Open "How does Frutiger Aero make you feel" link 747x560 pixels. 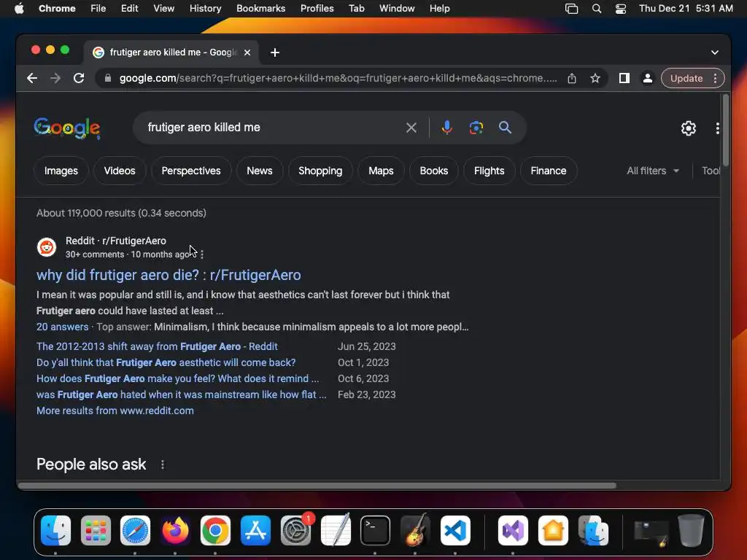coord(178,378)
